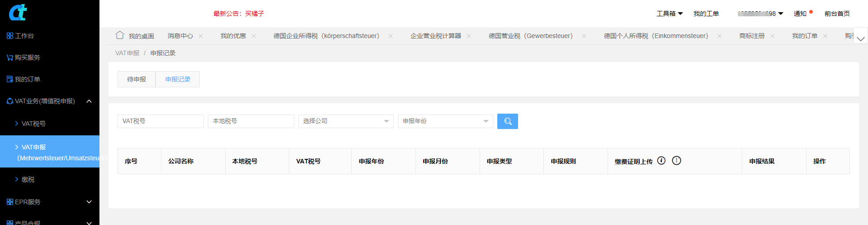The image size is (868, 225).
Task: Collapse the VAT业务(增值税申报) sidebar section
Action: (x=89, y=101)
